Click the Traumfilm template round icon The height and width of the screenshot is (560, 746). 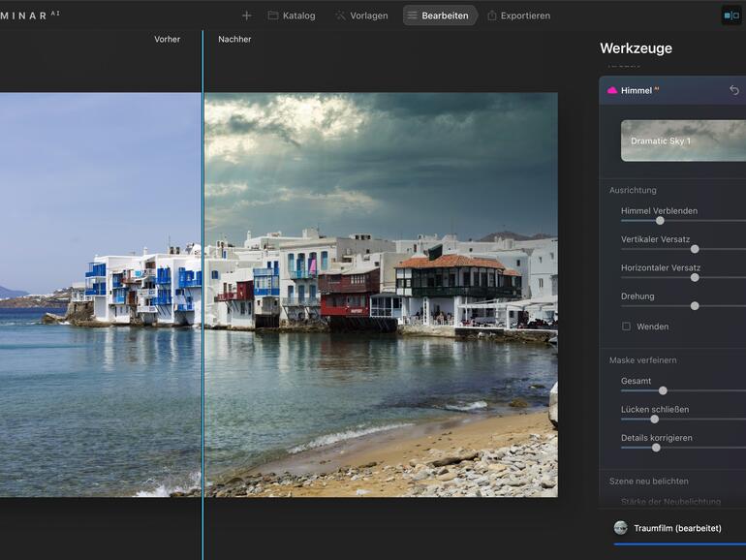tap(620, 528)
